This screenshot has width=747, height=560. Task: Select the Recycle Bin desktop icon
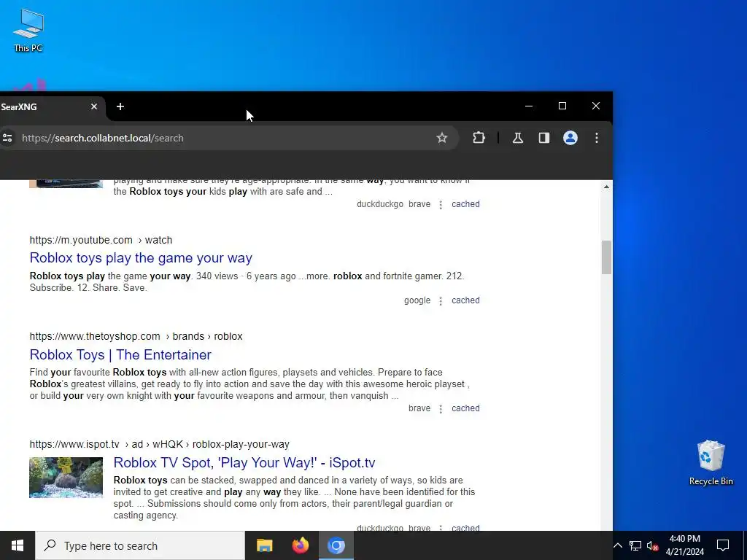[711, 462]
